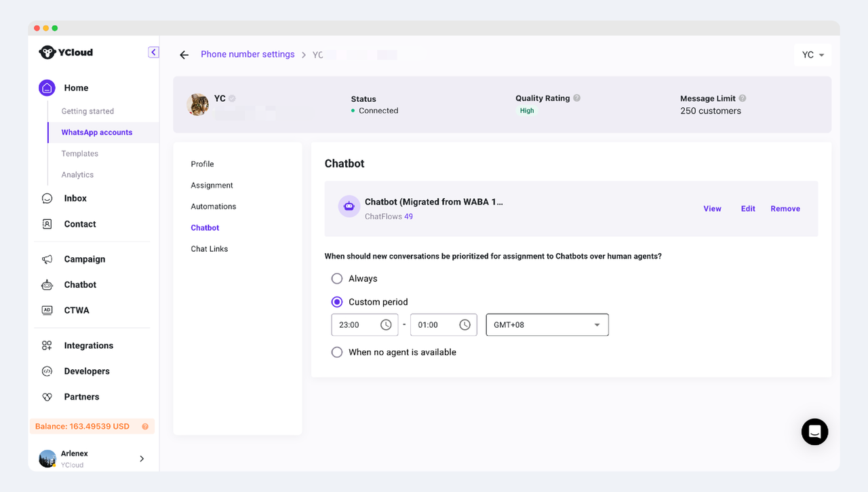Screen dimensions: 868x492
Task: Click the 23:00 start time field
Action: [353, 325]
